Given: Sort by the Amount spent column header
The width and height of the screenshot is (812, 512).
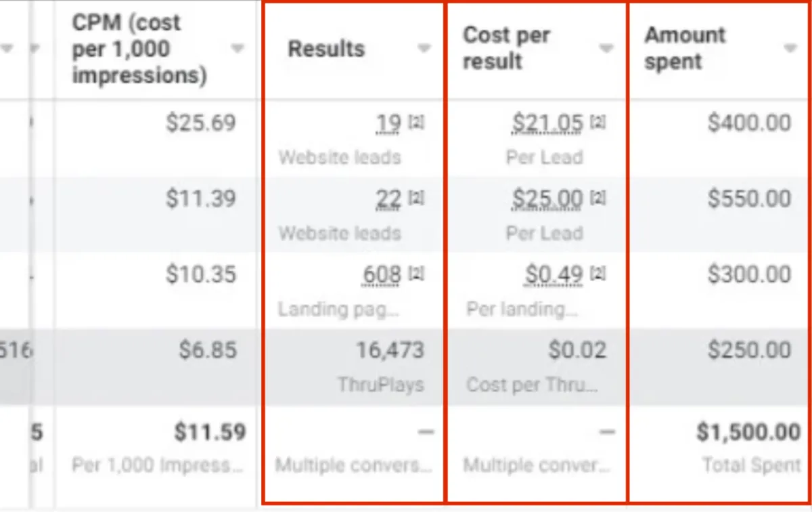Looking at the screenshot, I should (x=685, y=48).
